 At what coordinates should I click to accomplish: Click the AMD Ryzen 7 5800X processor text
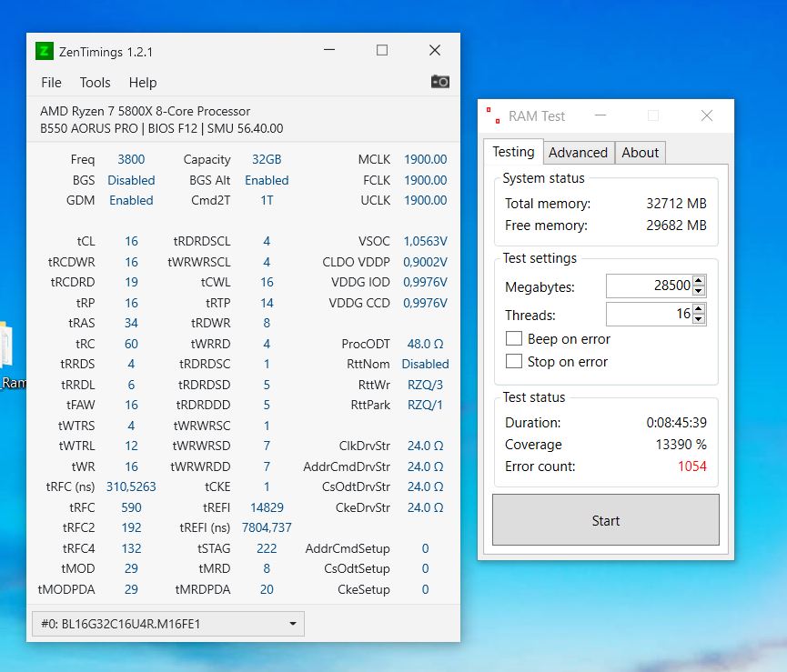click(145, 111)
